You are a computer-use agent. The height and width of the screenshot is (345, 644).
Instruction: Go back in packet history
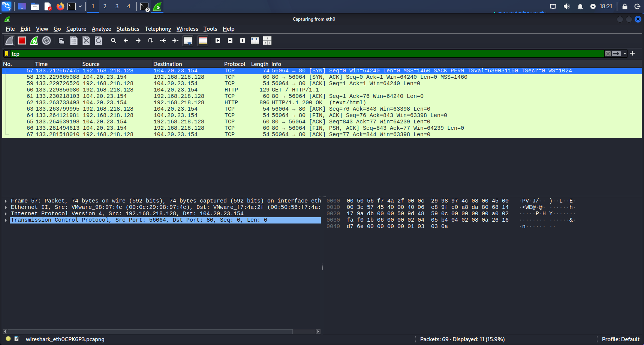[126, 40]
